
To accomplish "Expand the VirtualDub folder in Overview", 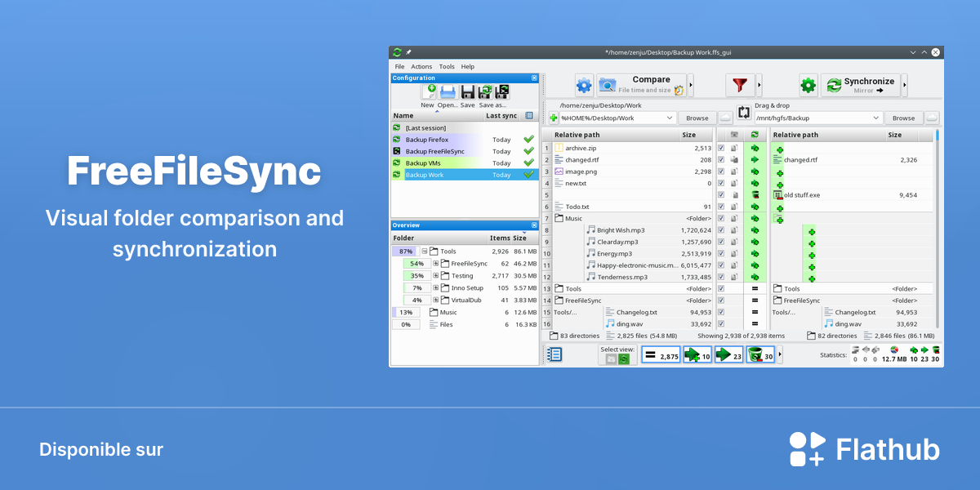I will pyautogui.click(x=436, y=301).
